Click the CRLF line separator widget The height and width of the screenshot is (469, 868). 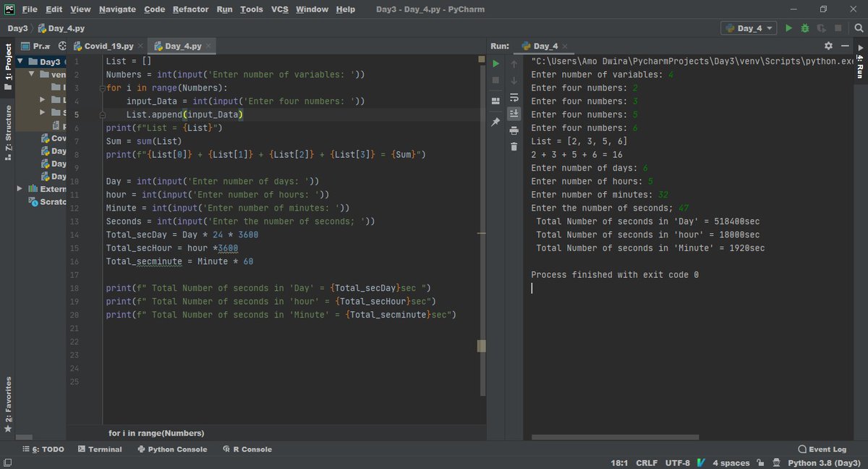click(647, 462)
